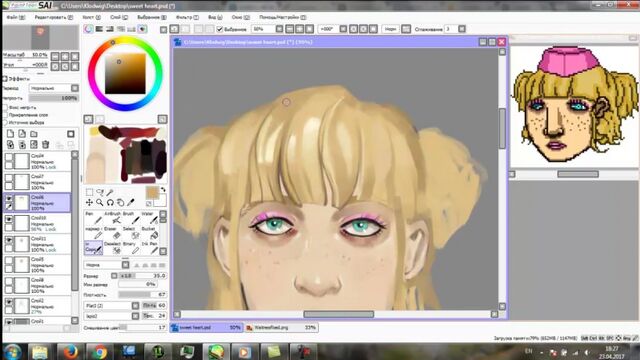
Task: Toggle visibility eye of layer Слой11
Action: coord(9,240)
